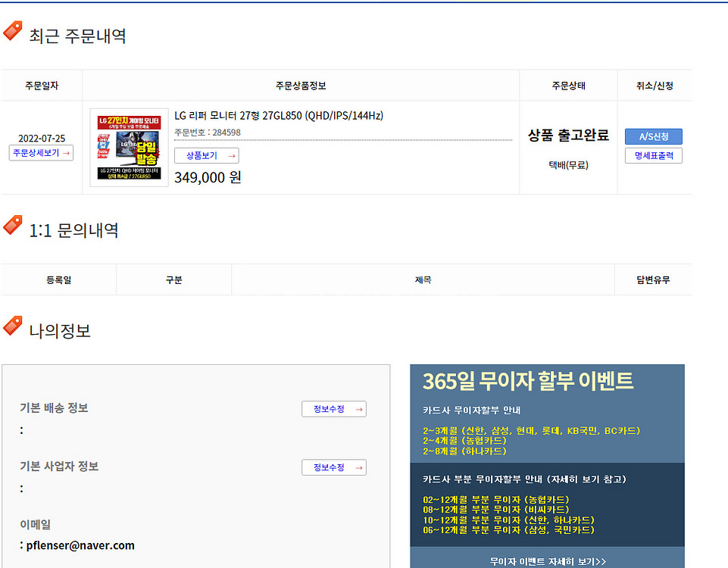Click the 상품 출고완료 order status text
Viewport: 728px width, 568px height.
coord(568,135)
